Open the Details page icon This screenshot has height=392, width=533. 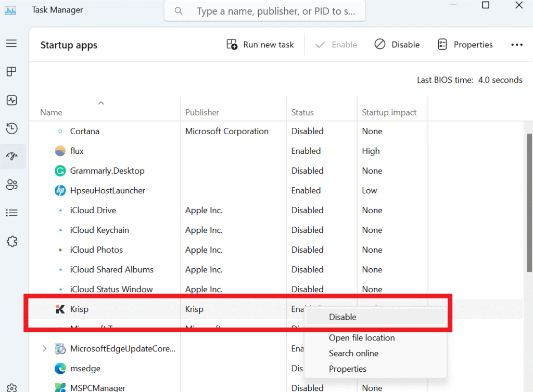click(11, 213)
